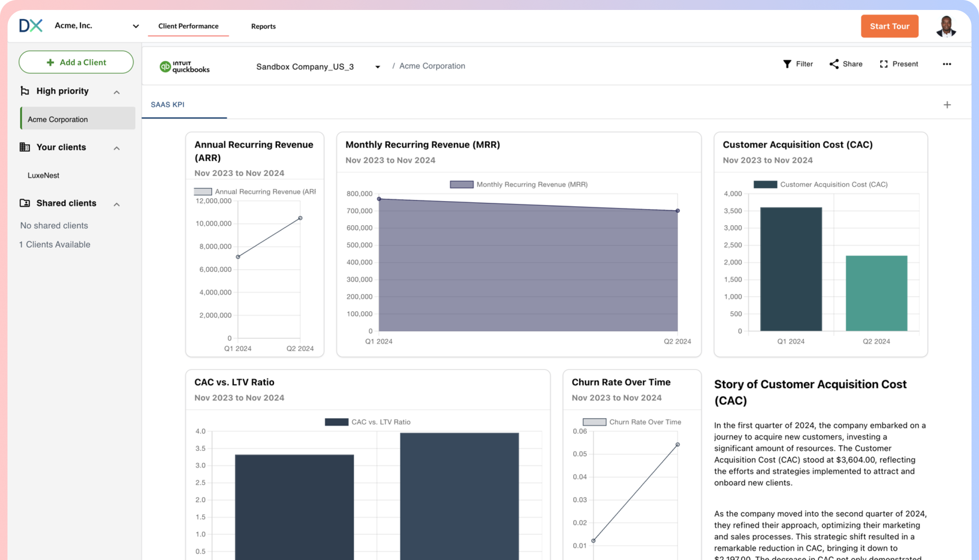Click the Shared clients folder icon
The width and height of the screenshot is (979, 560).
point(24,203)
